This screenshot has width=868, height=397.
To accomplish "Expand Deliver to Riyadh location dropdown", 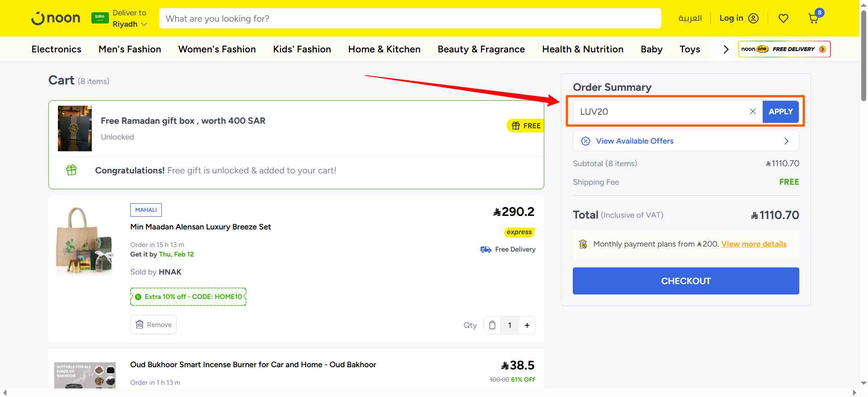I will click(x=130, y=19).
